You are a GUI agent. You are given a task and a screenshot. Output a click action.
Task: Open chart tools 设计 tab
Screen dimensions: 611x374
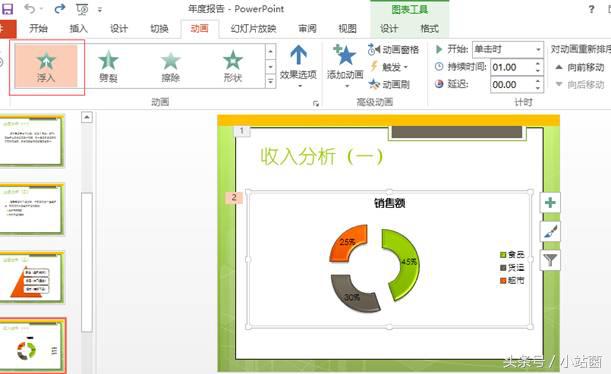[389, 28]
